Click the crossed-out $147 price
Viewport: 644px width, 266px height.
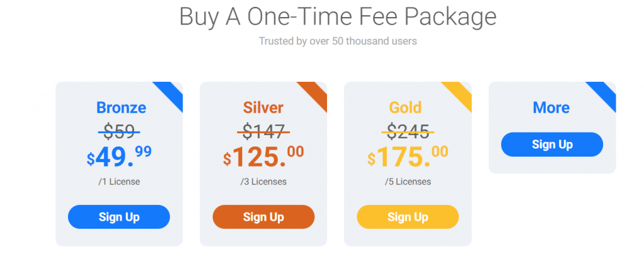click(264, 132)
